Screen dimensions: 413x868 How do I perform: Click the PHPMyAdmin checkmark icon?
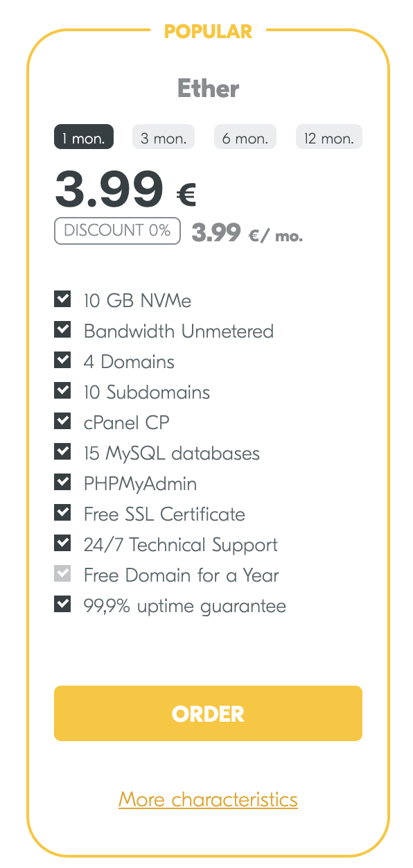62,482
